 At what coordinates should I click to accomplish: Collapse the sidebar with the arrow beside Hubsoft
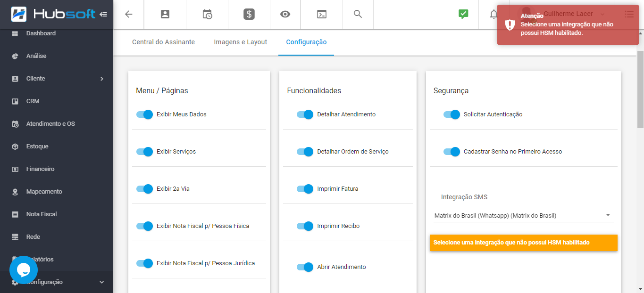(x=103, y=14)
